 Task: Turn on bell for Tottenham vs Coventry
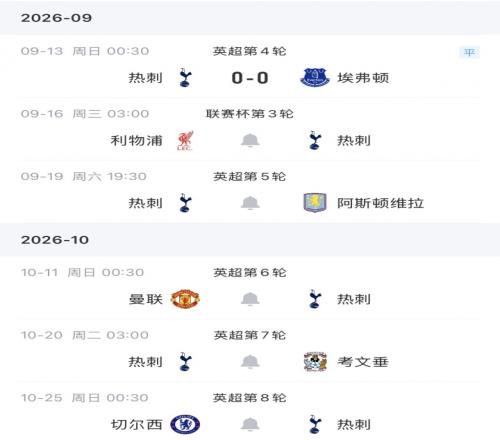click(250, 362)
